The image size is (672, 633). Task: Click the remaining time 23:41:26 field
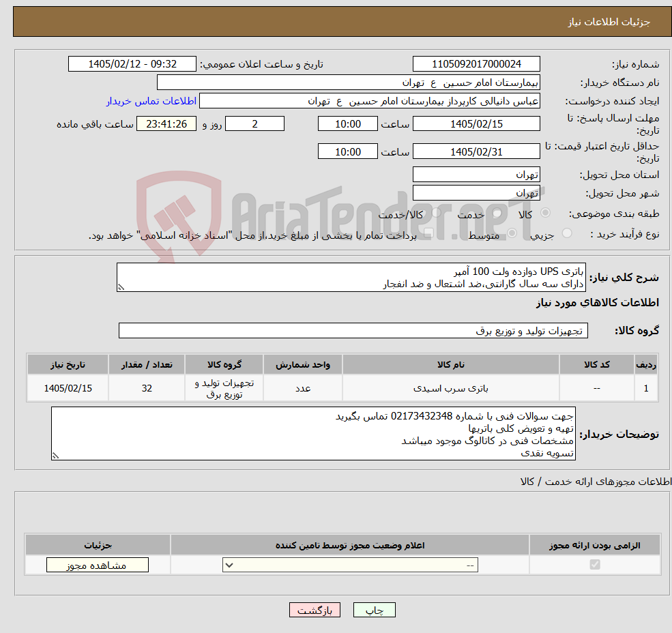[x=166, y=124]
